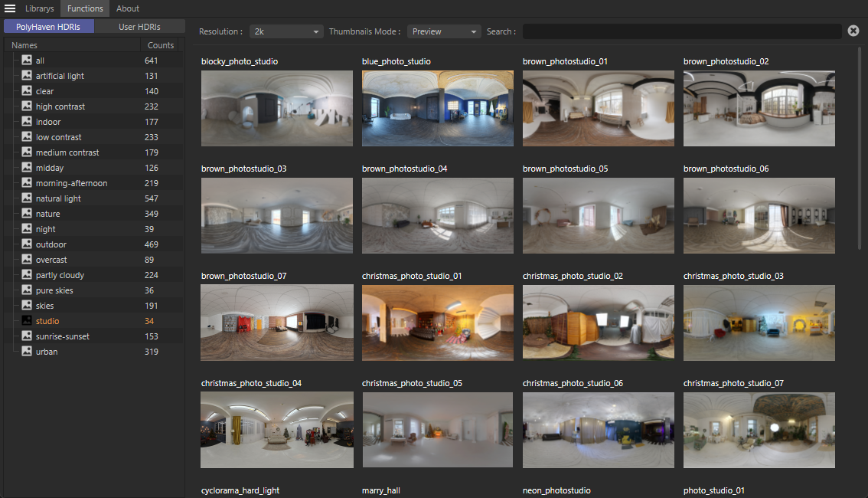Viewport: 868px width, 498px height.
Task: Click the 'photo_studio_01' label
Action: point(713,490)
